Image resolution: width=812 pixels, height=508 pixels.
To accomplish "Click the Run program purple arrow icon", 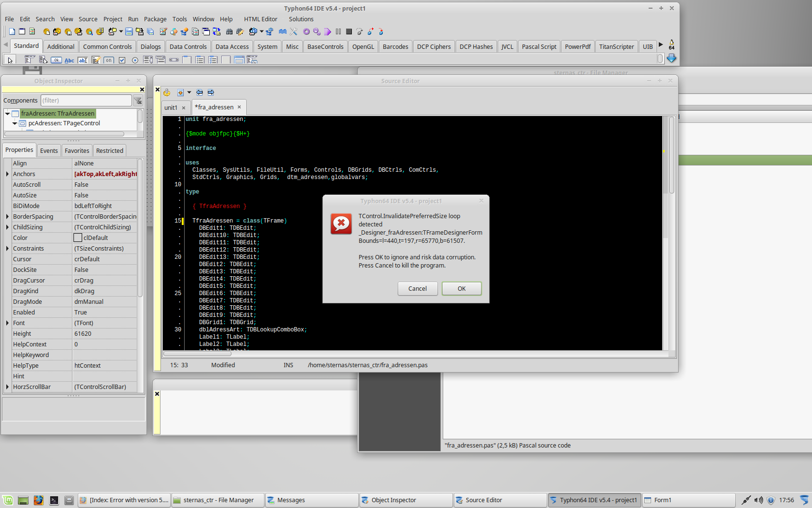I will [x=328, y=31].
